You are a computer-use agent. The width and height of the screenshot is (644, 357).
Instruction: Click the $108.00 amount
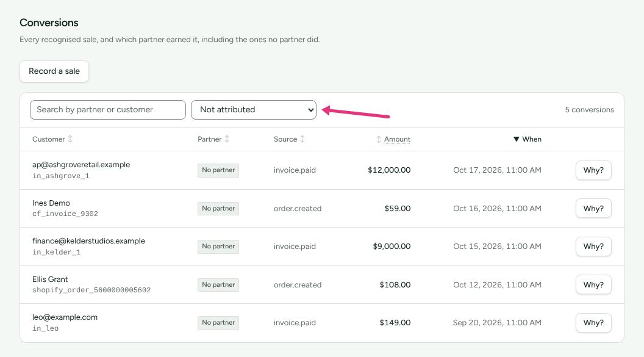pyautogui.click(x=395, y=285)
